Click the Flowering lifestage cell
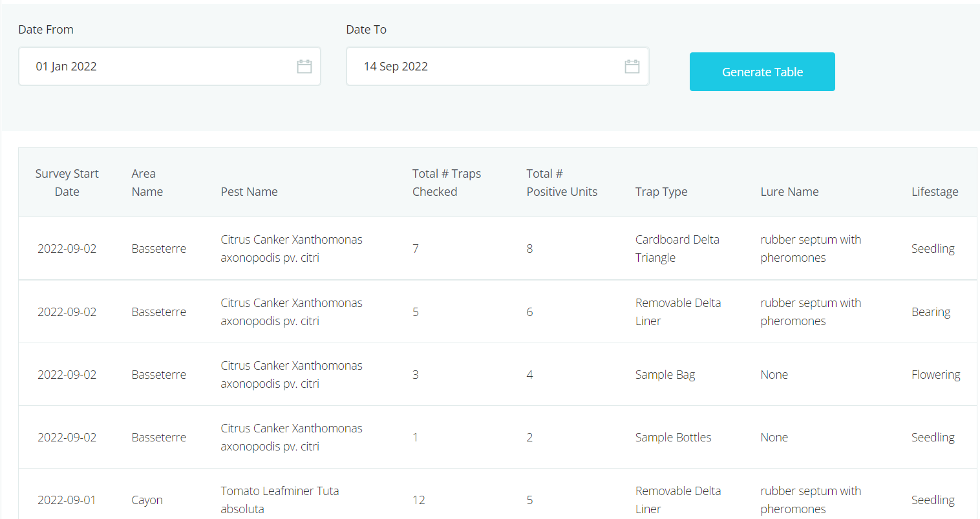This screenshot has width=980, height=519. [x=935, y=375]
